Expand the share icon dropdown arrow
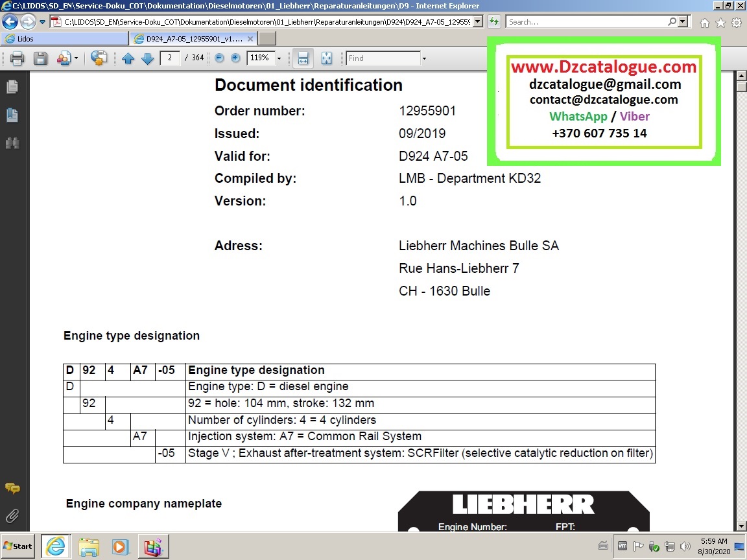Viewport: 747px width, 560px height. pos(77,58)
